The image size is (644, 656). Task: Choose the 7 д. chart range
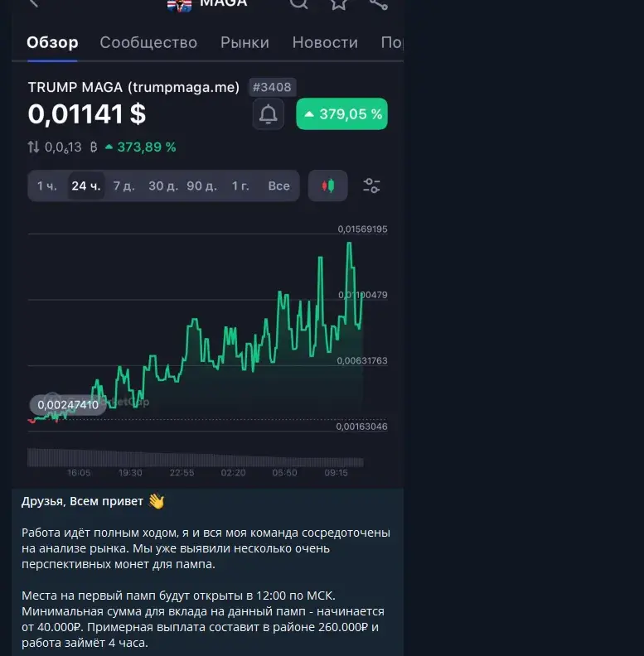click(x=124, y=186)
